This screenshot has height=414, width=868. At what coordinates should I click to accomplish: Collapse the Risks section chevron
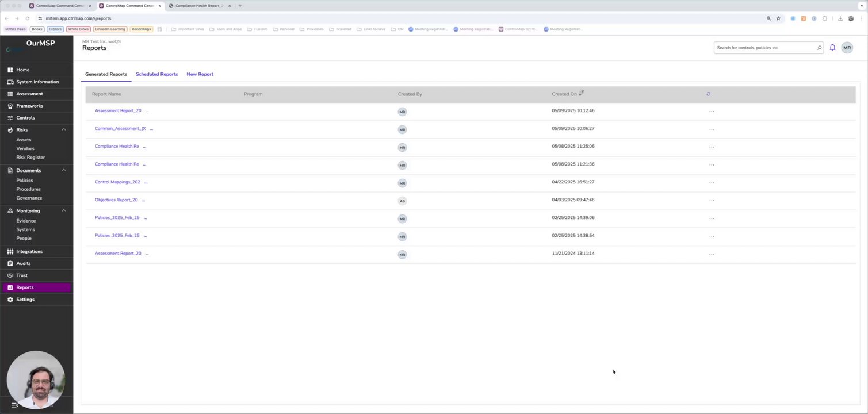64,129
